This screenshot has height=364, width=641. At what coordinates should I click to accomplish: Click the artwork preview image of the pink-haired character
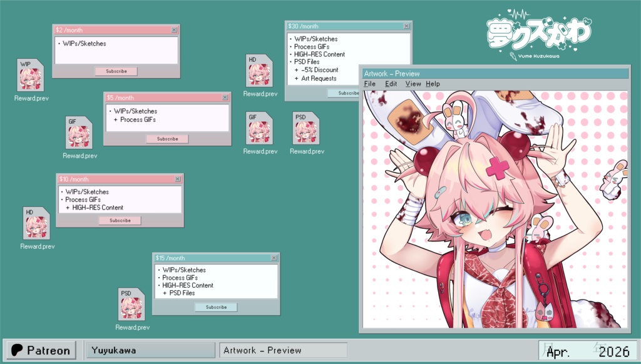495,209
